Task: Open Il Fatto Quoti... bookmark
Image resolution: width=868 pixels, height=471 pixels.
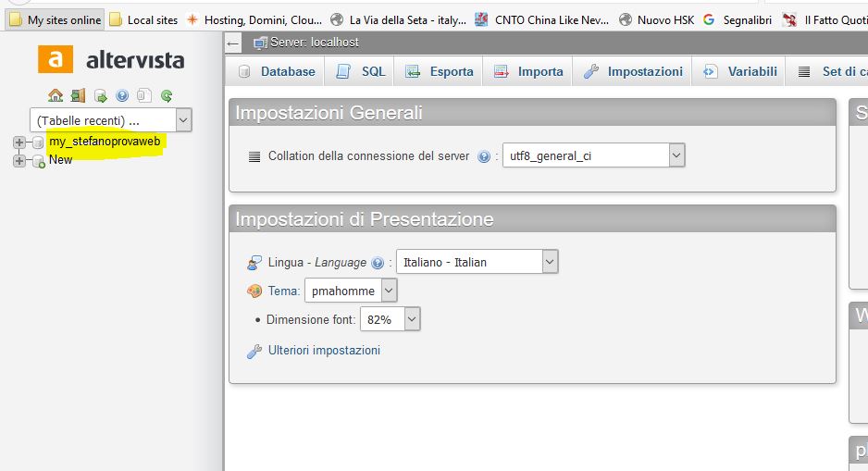Action: [825, 20]
